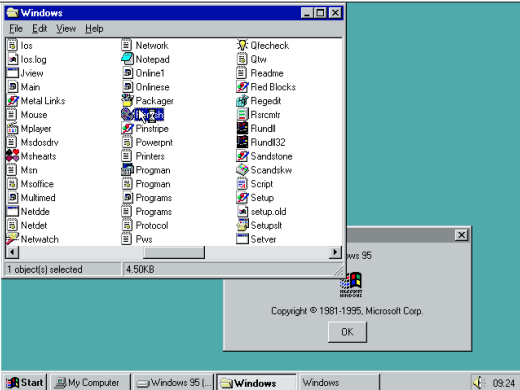This screenshot has width=520, height=390.
Task: Select the Mplayer icon
Action: 12,128
